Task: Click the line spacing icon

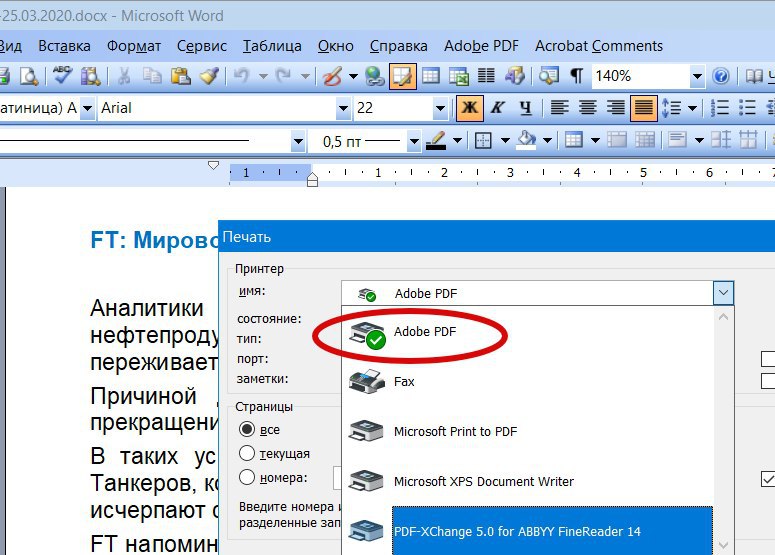Action: pos(671,108)
